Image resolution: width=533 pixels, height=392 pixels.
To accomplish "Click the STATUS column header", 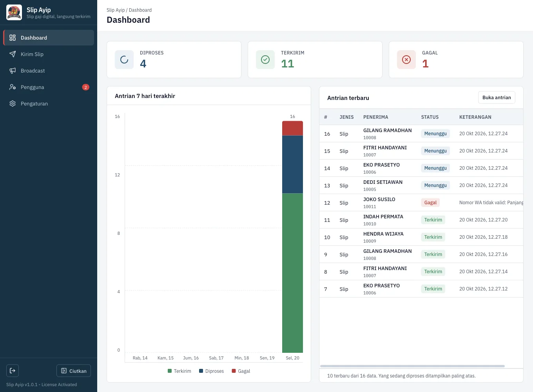I will (x=430, y=117).
